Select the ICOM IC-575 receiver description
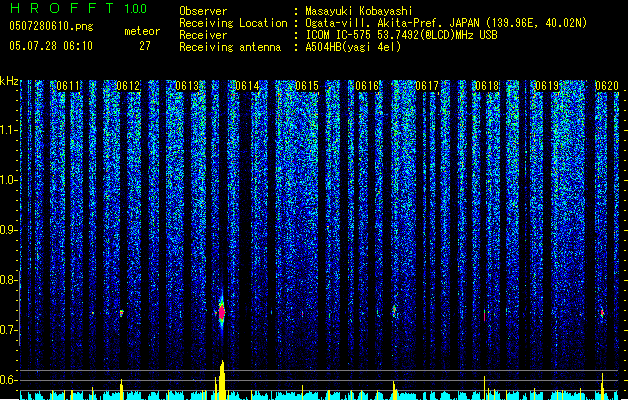Screen dimensions: 629x400 [x=402, y=35]
